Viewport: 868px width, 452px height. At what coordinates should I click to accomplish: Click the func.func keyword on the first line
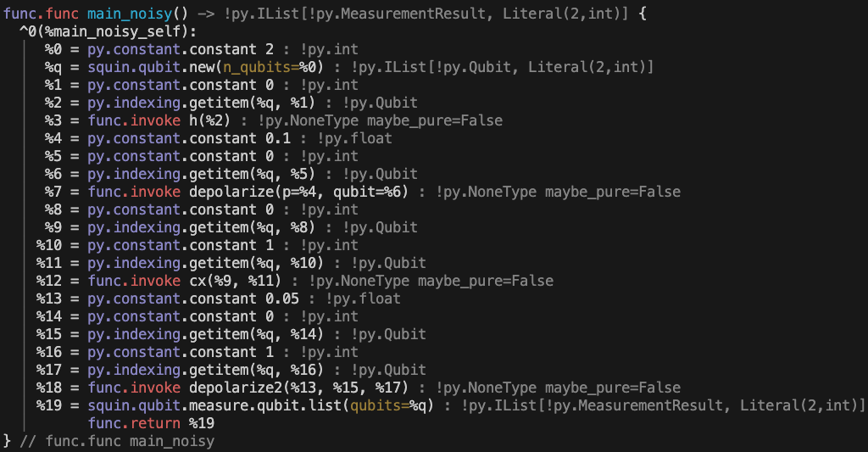[40, 13]
